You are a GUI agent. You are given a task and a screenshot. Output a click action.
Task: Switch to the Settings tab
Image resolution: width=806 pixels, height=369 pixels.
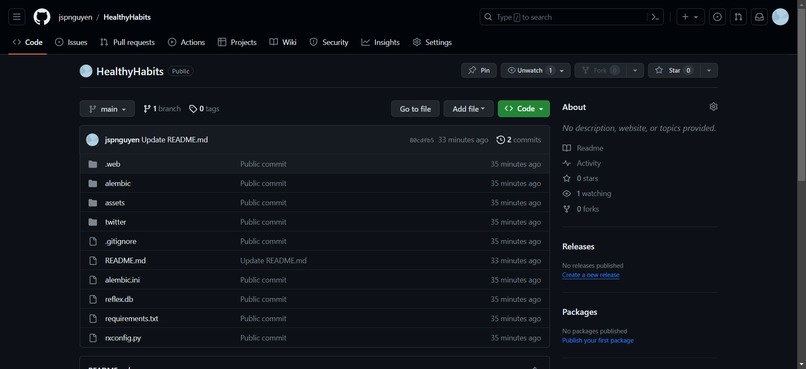(432, 42)
